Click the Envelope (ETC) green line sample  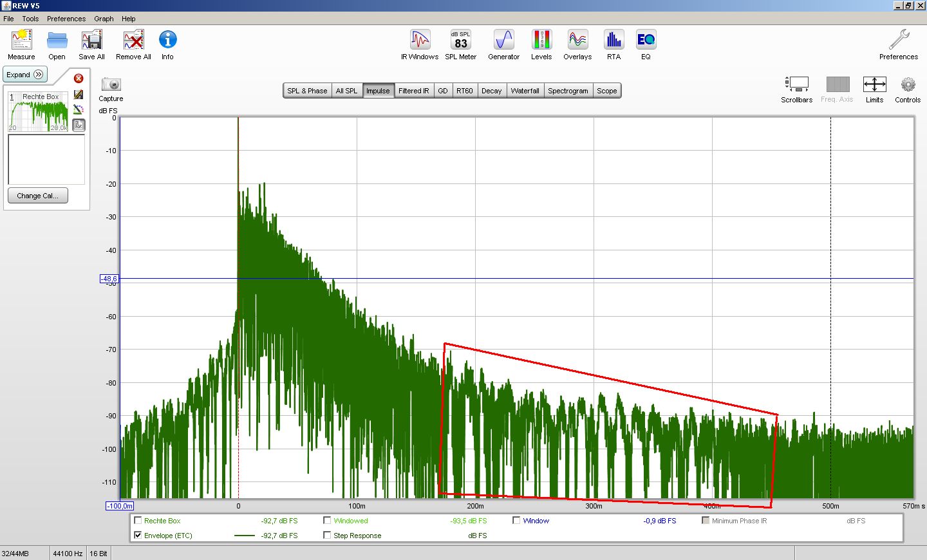(245, 535)
